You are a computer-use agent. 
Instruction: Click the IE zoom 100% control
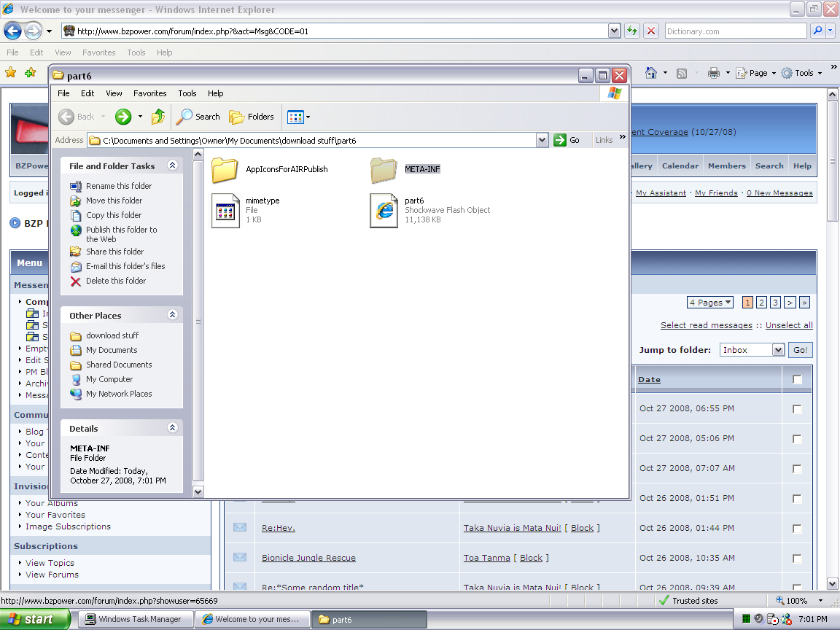pyautogui.click(x=798, y=601)
